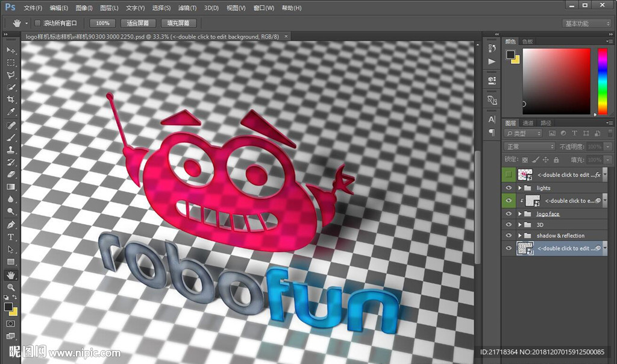617x364 pixels.
Task: Close the open document tab
Action: (x=286, y=36)
